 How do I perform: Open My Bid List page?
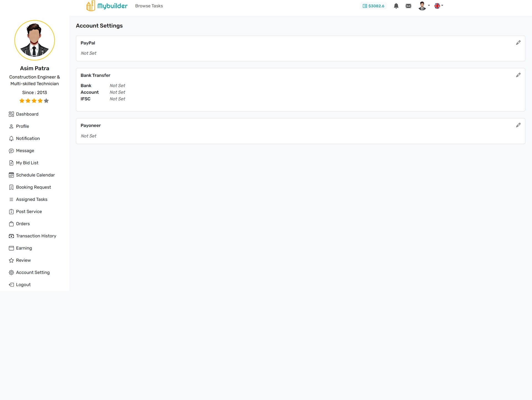27,163
